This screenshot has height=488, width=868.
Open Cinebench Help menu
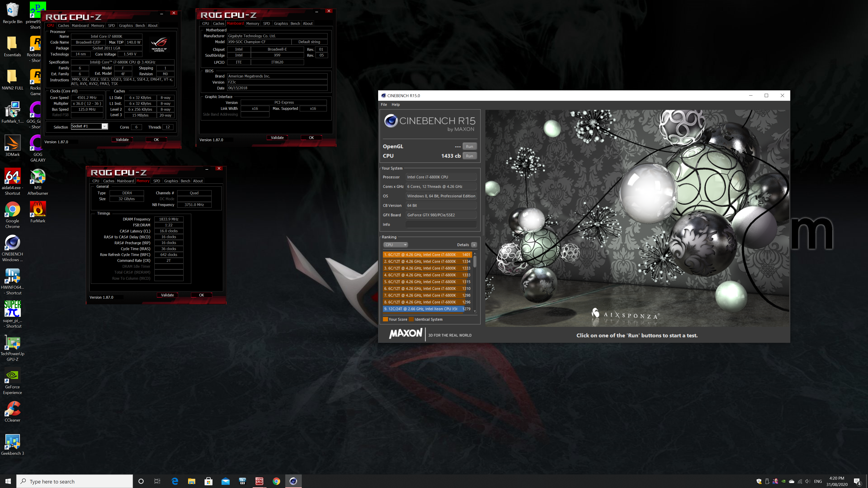[x=396, y=104]
